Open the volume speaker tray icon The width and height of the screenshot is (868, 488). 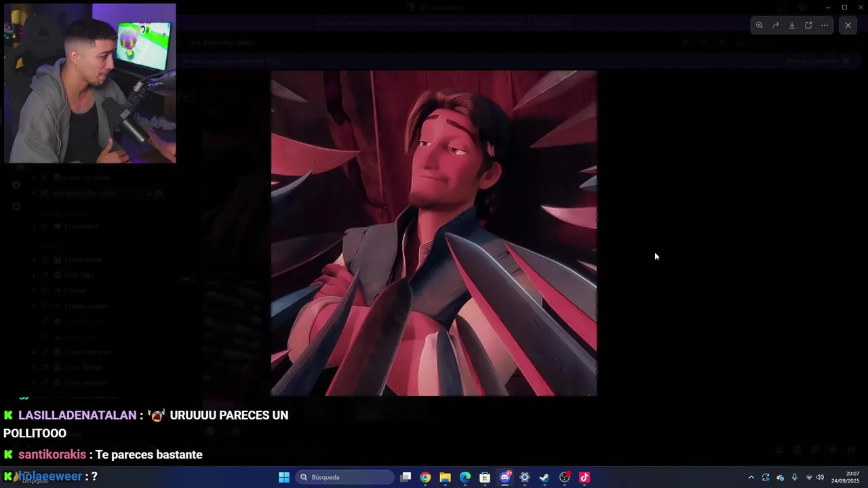(x=821, y=477)
